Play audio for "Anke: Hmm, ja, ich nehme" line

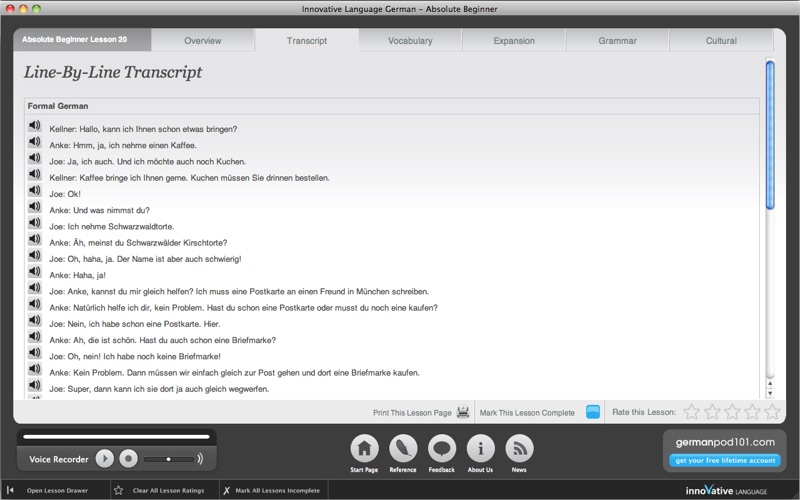point(35,142)
